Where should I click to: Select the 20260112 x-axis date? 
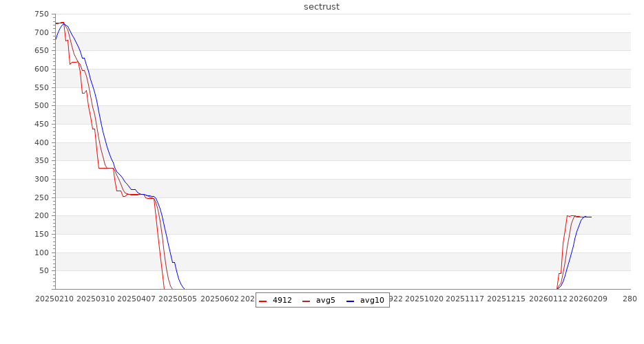pyautogui.click(x=547, y=299)
